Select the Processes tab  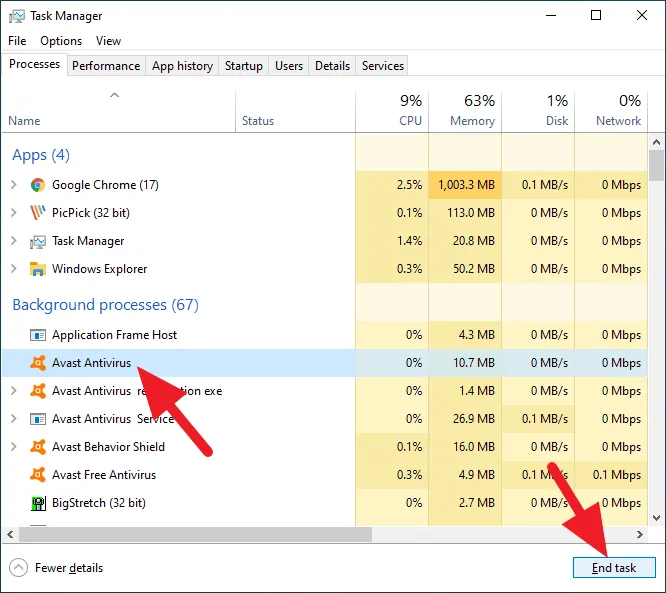click(x=34, y=64)
